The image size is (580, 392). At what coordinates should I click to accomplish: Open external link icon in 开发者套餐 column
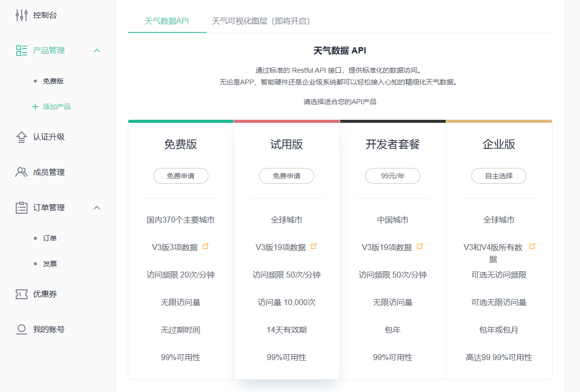tap(420, 247)
